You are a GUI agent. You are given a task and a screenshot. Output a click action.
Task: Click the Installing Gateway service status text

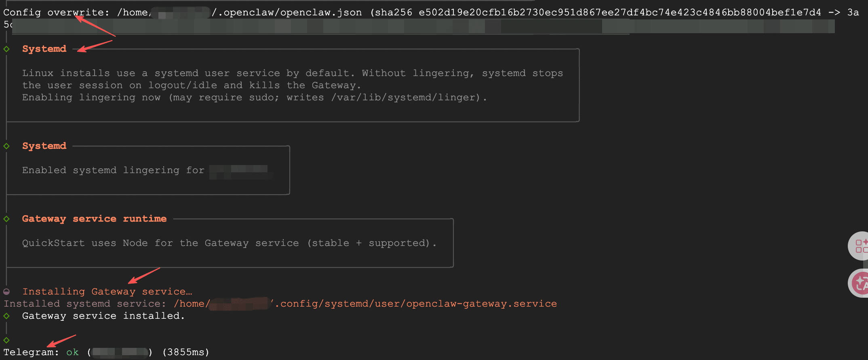point(107,292)
